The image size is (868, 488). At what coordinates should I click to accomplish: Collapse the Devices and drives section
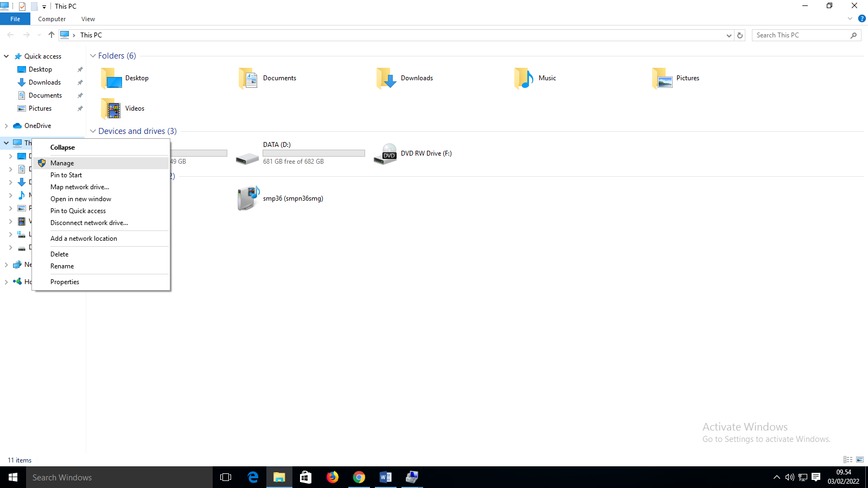point(93,131)
